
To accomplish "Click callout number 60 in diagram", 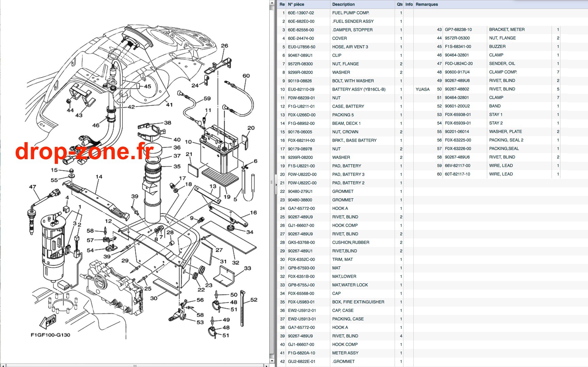I will [x=246, y=76].
